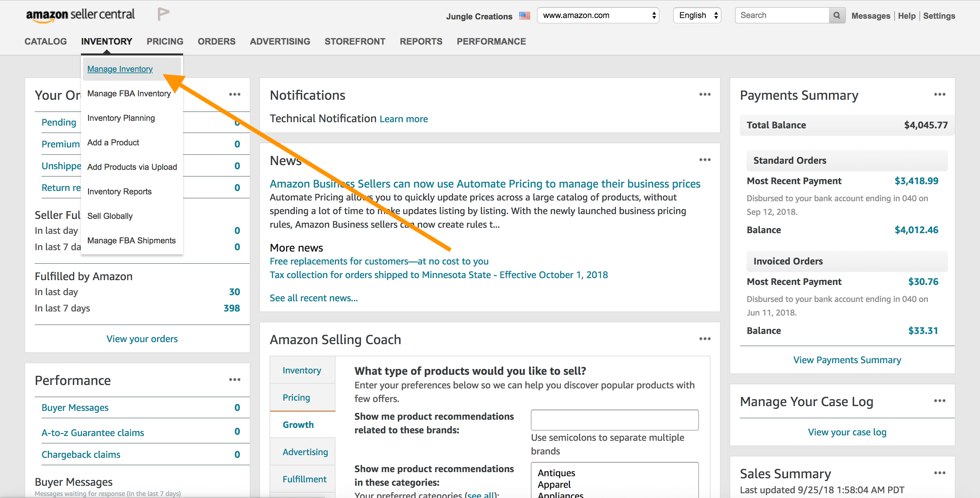980x498 pixels.
Task: Open the Reports navigation menu
Action: 421,42
